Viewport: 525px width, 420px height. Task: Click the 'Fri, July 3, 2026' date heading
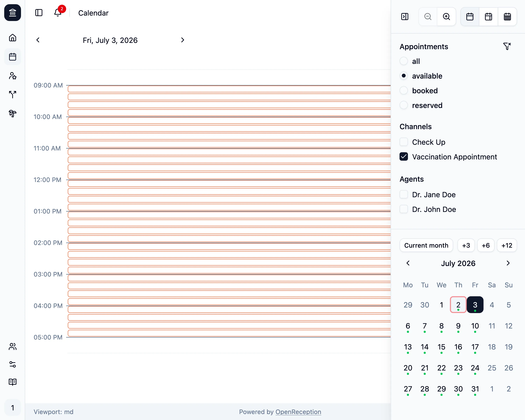(x=110, y=40)
